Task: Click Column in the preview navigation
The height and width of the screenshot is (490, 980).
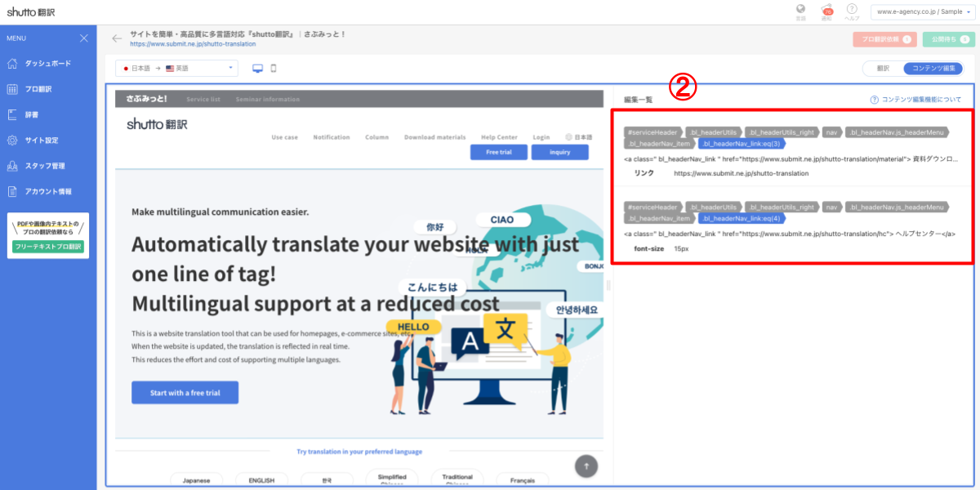Action: [377, 137]
